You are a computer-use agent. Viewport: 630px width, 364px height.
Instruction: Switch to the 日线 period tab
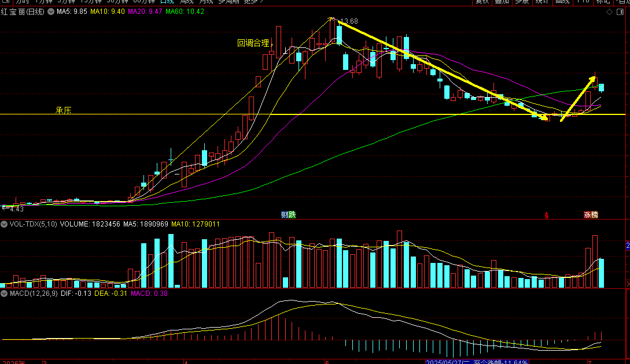click(x=167, y=2)
